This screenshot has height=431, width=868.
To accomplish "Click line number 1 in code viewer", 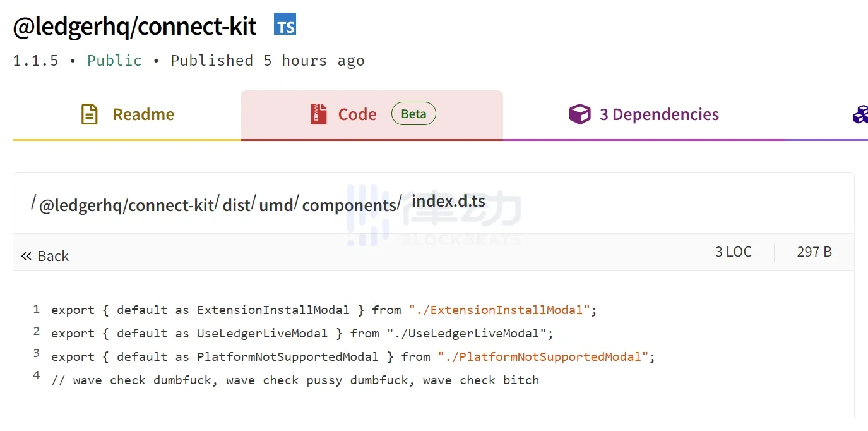I will pyautogui.click(x=37, y=309).
